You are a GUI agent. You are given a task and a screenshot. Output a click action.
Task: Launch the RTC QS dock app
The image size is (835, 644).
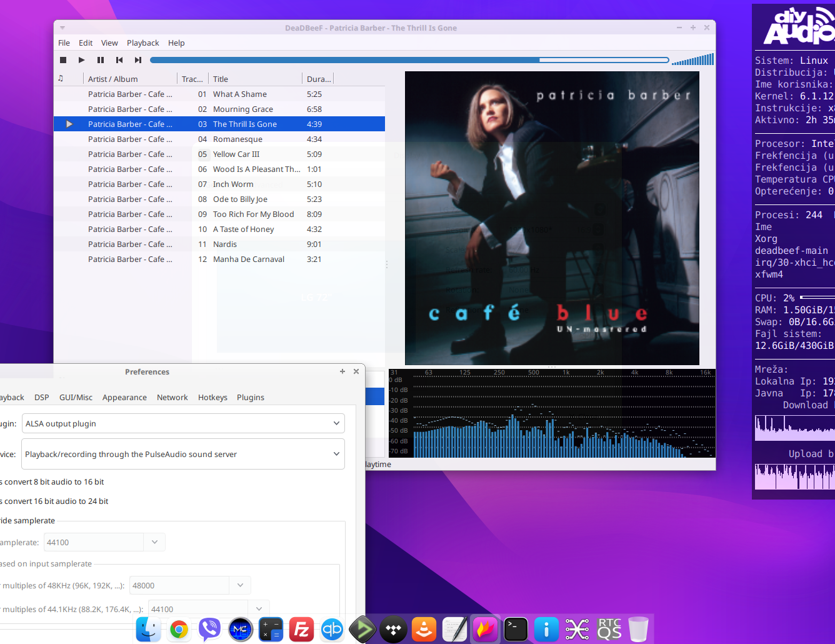pyautogui.click(x=609, y=630)
